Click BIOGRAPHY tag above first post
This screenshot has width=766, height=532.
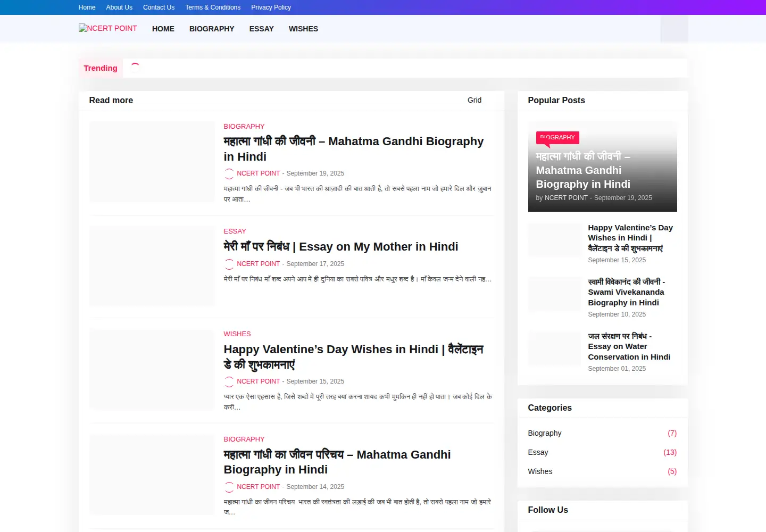[x=244, y=127]
